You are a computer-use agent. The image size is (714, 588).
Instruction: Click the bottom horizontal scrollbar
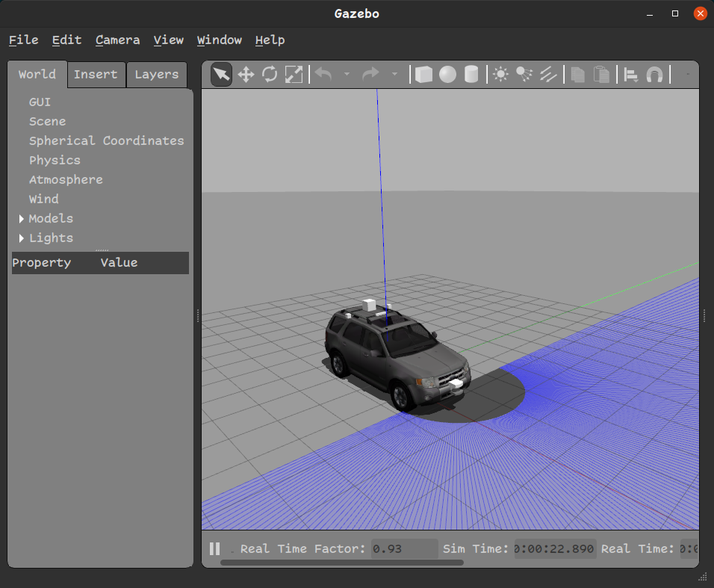[341, 563]
